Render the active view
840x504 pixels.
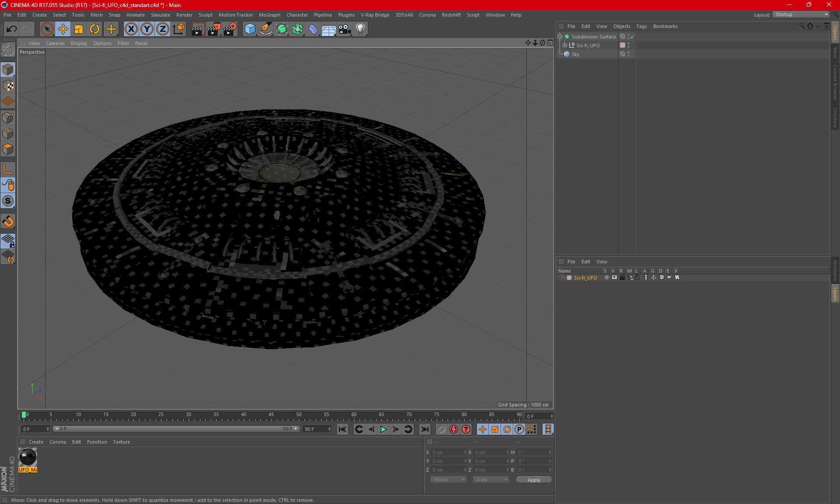tap(198, 29)
